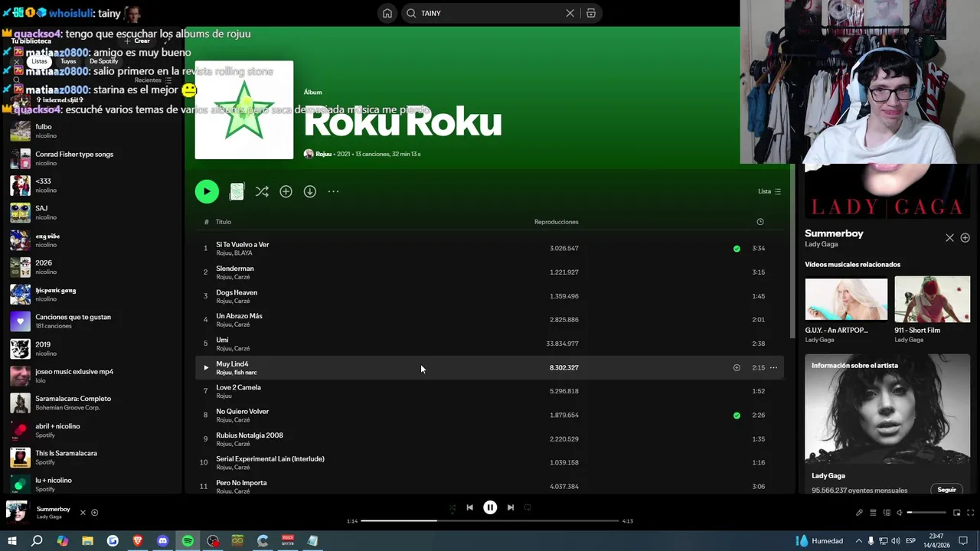980x551 pixels.
Task: Click inside the TAINY search field
Action: pos(488,13)
